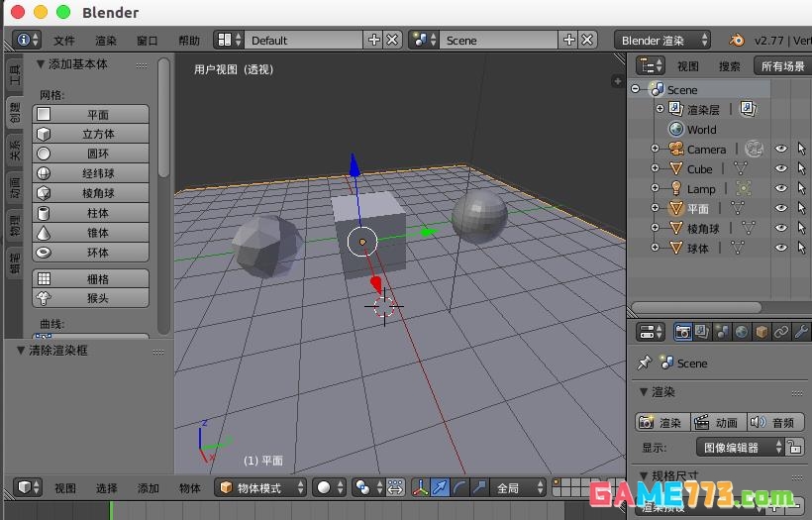Screen dimensions: 812x520
Task: Toggle the 3D manipulator widget
Action: pos(421,487)
